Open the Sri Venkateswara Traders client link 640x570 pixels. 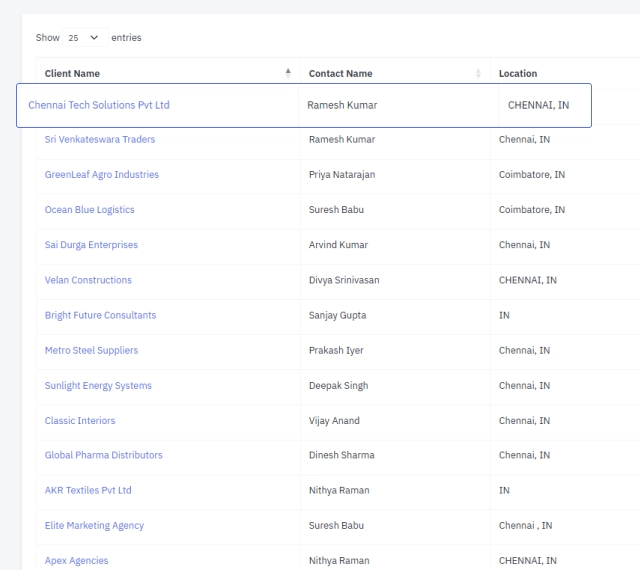100,140
